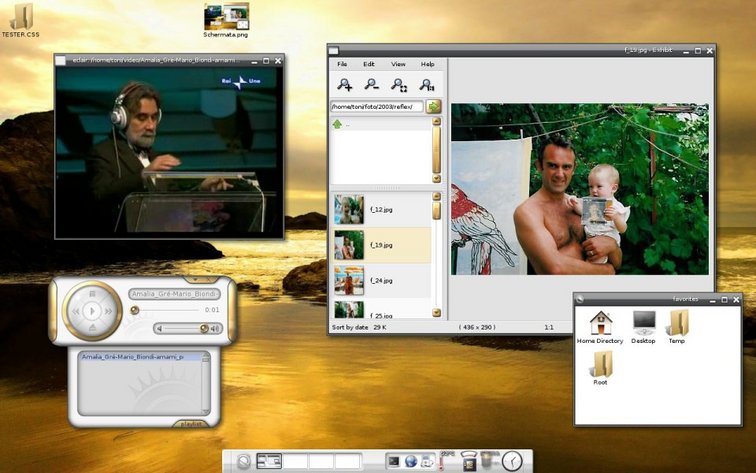Click the music player launcher next to the globe
Screen dimensions: 756x473
coord(427,461)
